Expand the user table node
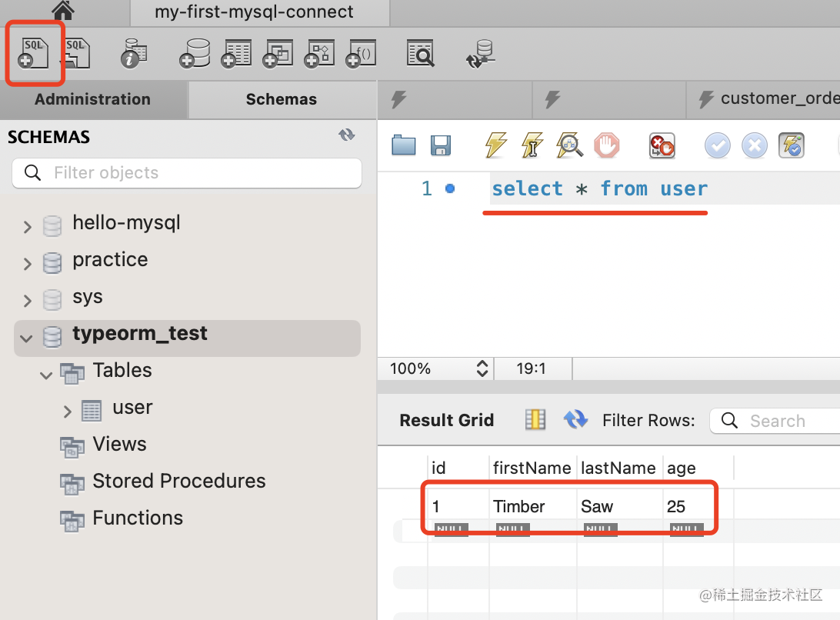The image size is (840, 620). tap(68, 412)
